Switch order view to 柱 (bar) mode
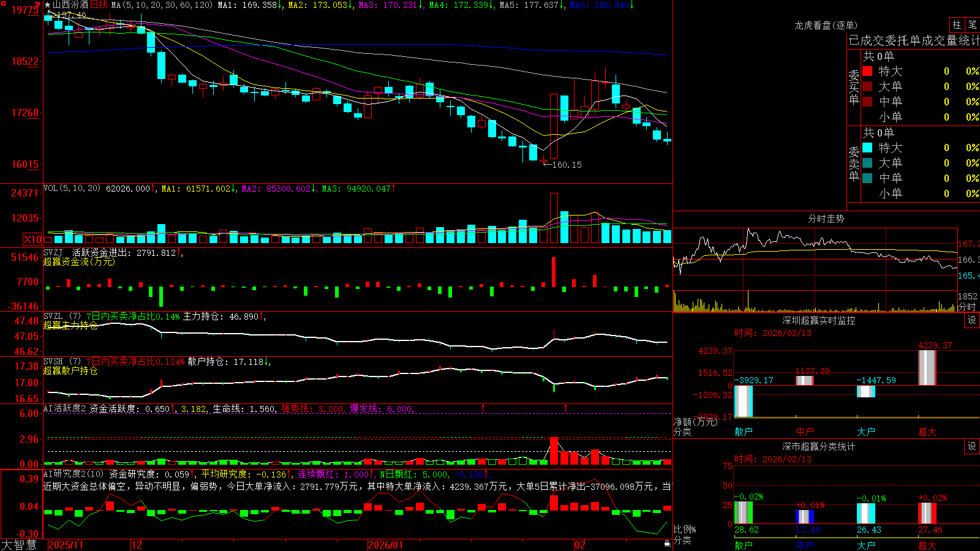The width and height of the screenshot is (980, 551). point(957,25)
